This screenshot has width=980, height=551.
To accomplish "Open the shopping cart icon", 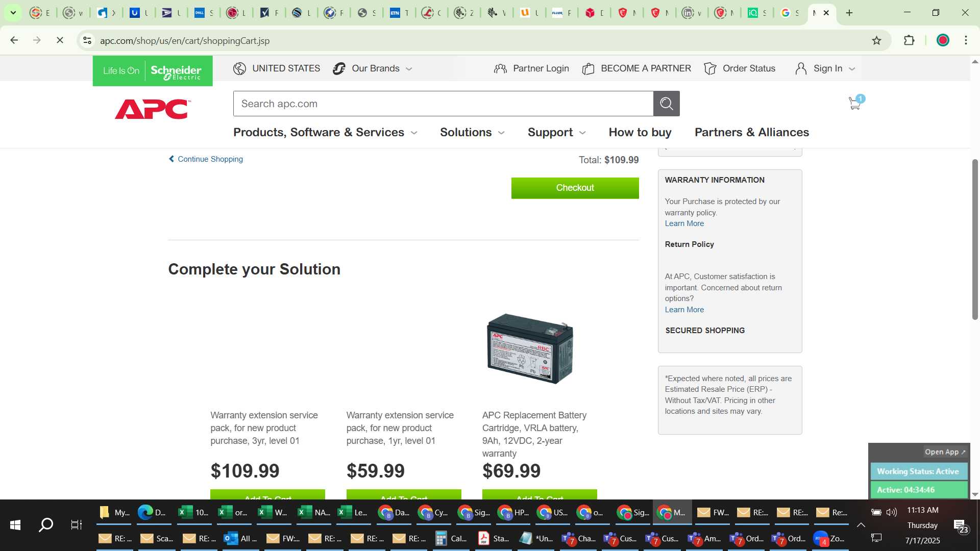I will click(855, 103).
